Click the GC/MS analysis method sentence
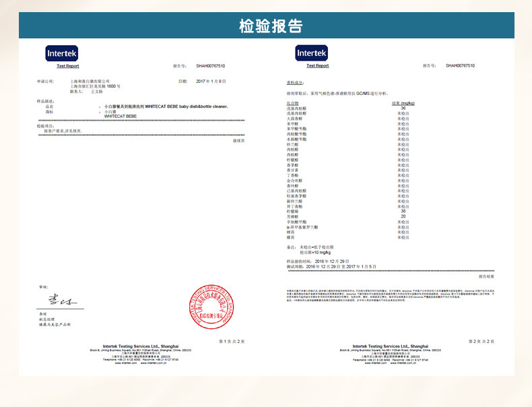This screenshot has height=407, width=532. [x=337, y=94]
